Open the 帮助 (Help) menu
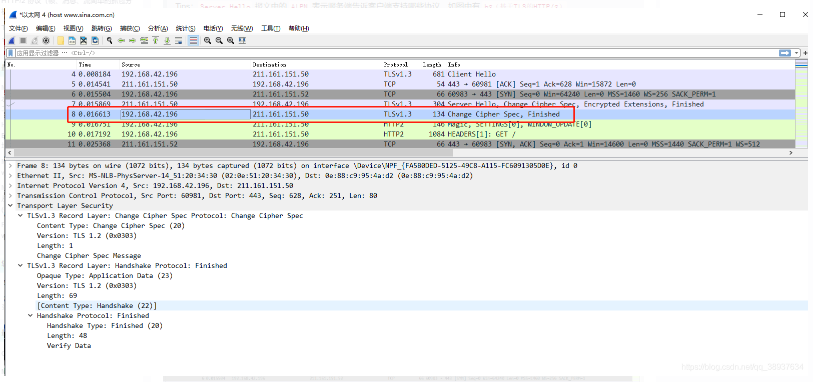 (x=299, y=29)
